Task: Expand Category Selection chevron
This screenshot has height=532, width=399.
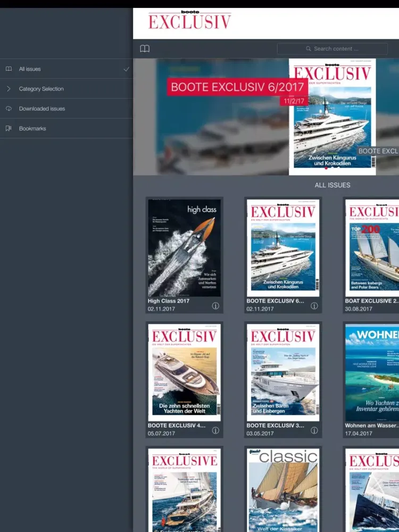Action: point(9,88)
